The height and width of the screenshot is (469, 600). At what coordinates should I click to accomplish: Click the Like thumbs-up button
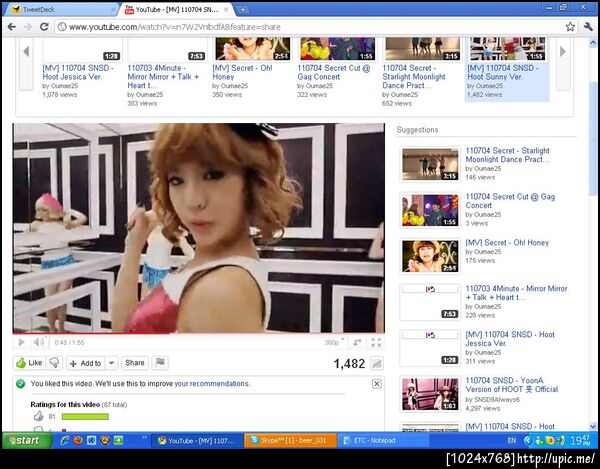point(29,363)
